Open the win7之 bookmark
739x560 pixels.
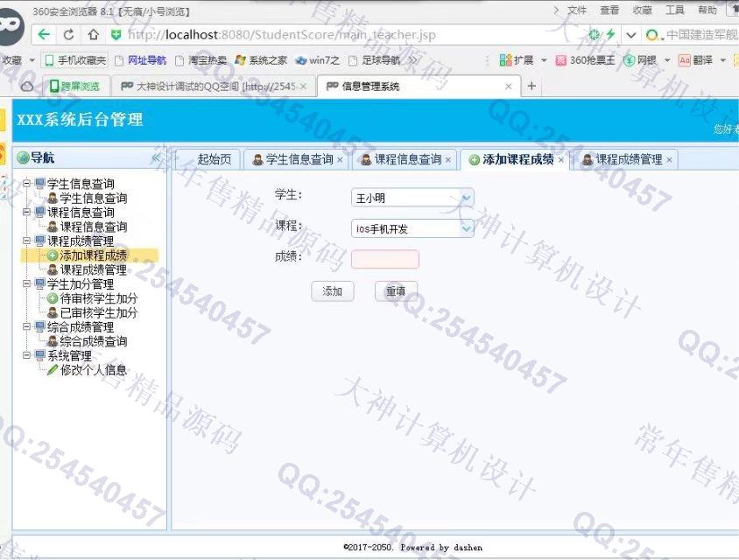tap(318, 60)
